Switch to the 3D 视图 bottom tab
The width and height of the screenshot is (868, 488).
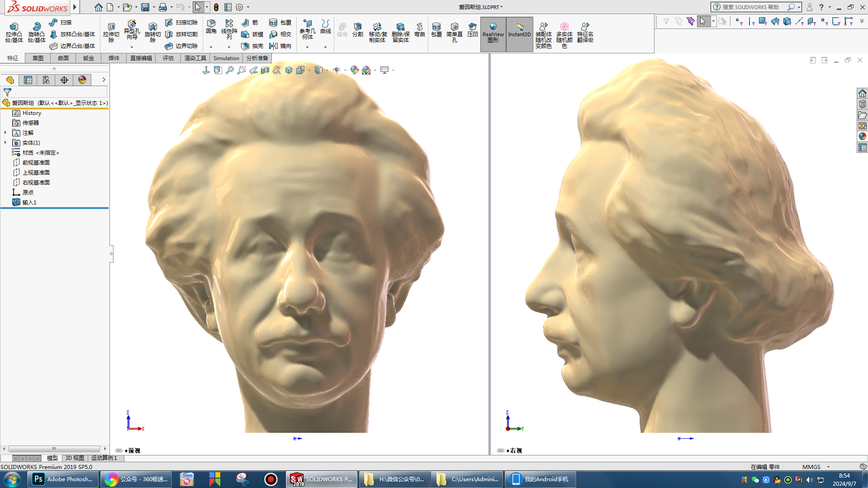point(75,458)
